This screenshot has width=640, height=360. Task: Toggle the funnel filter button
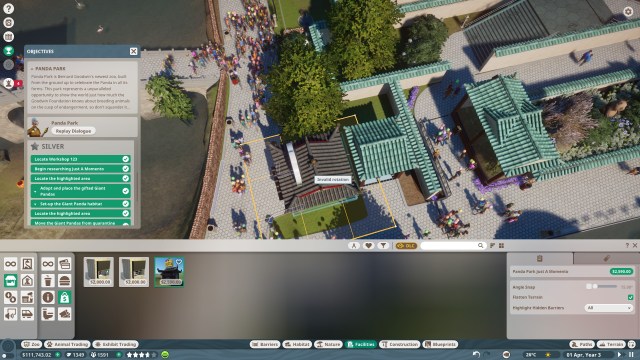point(383,245)
